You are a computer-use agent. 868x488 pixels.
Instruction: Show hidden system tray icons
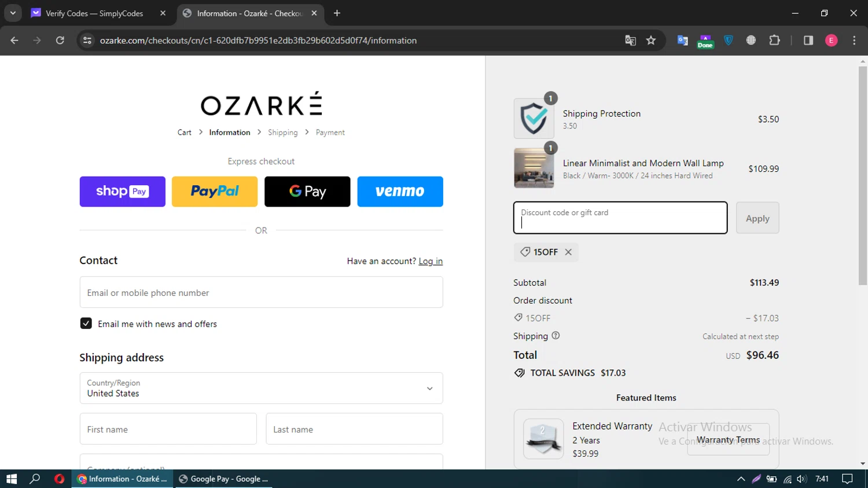point(741,479)
